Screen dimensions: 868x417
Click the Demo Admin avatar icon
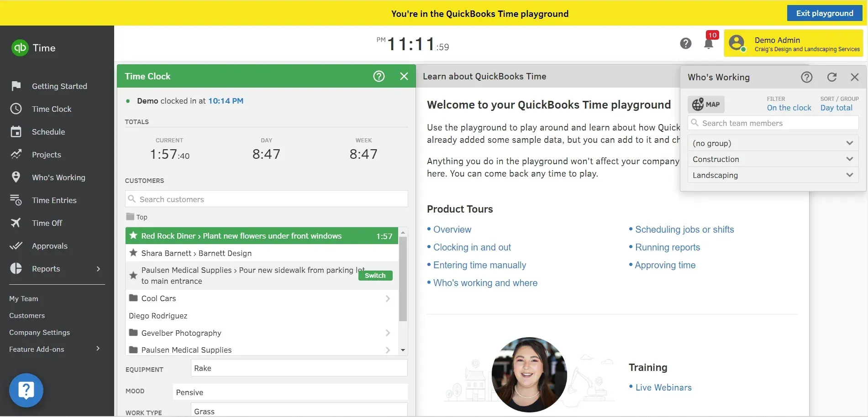[x=736, y=43]
